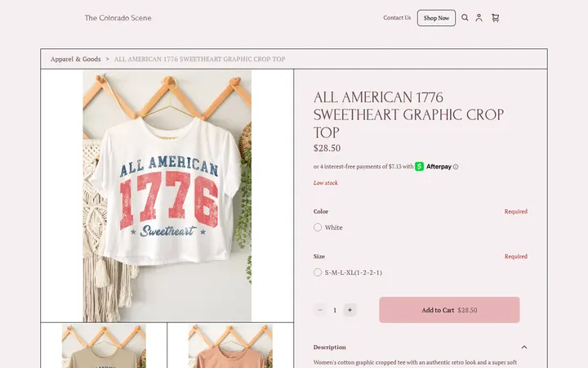Click the Afterpay info icon

456,167
